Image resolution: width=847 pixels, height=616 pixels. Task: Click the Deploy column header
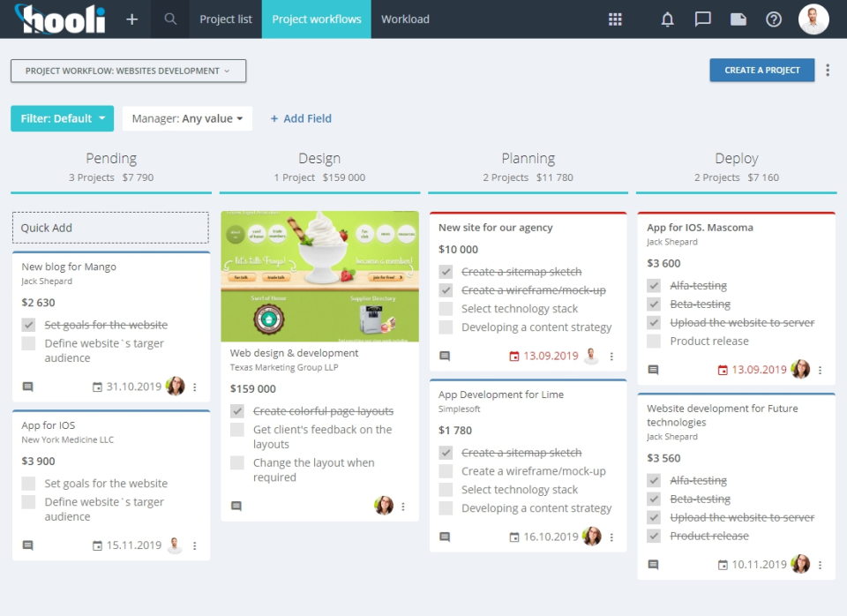tap(736, 158)
